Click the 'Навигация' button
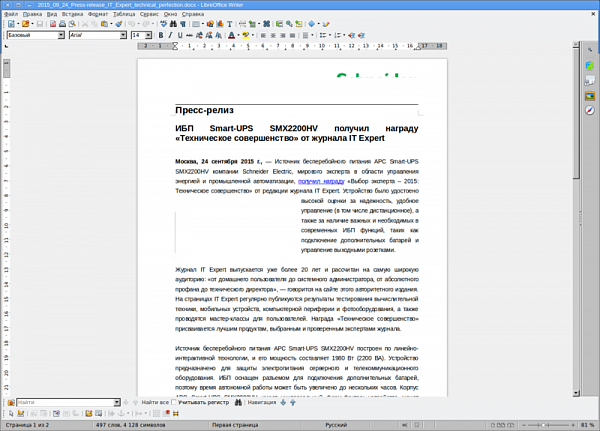 pyautogui.click(x=262, y=402)
